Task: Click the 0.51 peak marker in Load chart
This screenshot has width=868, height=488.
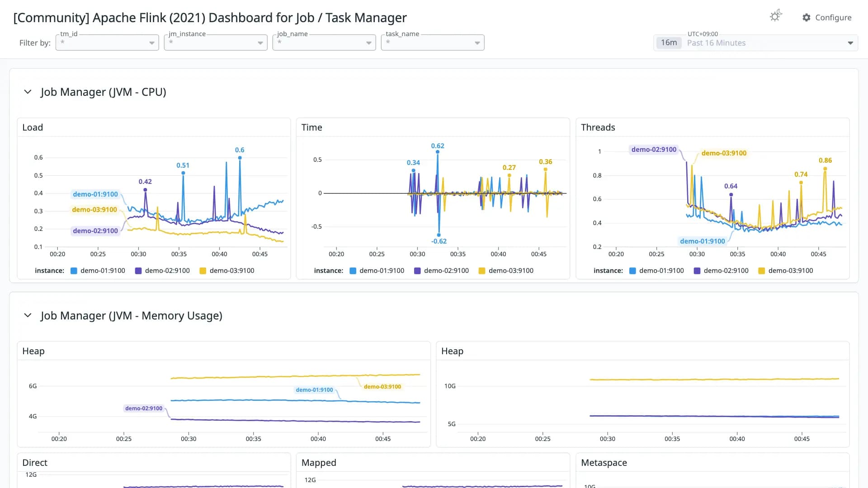Action: click(183, 173)
